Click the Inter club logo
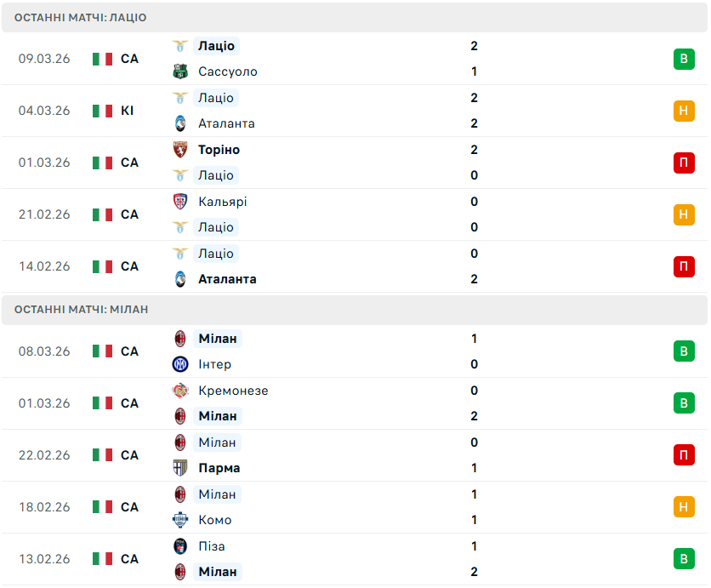 [180, 364]
